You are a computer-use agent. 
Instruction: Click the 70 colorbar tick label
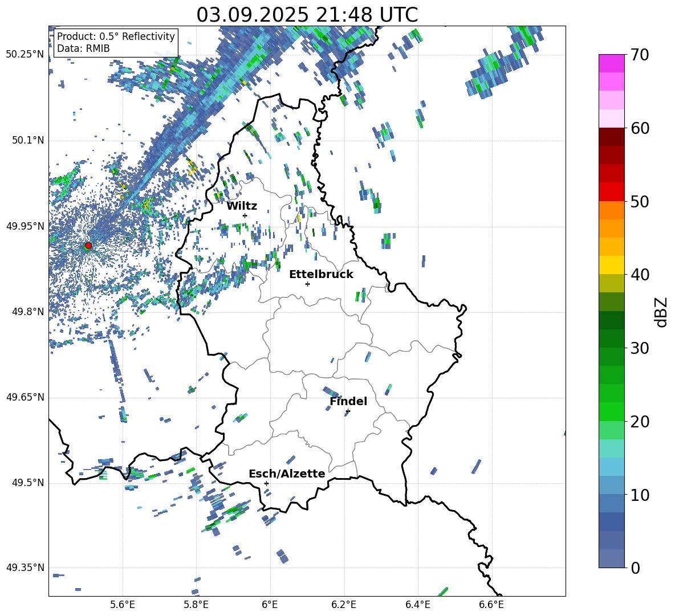[640, 55]
